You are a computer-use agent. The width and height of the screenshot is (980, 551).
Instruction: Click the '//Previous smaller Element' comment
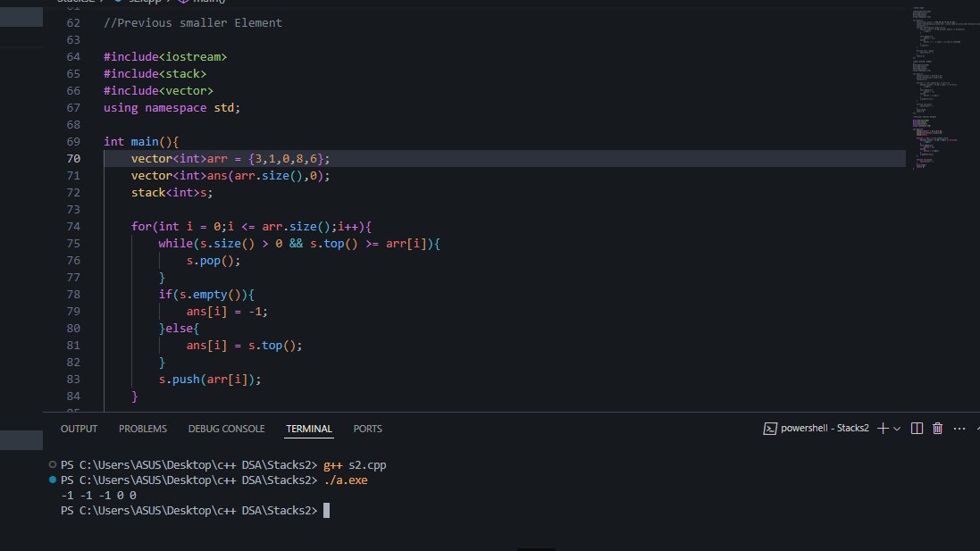click(x=192, y=23)
